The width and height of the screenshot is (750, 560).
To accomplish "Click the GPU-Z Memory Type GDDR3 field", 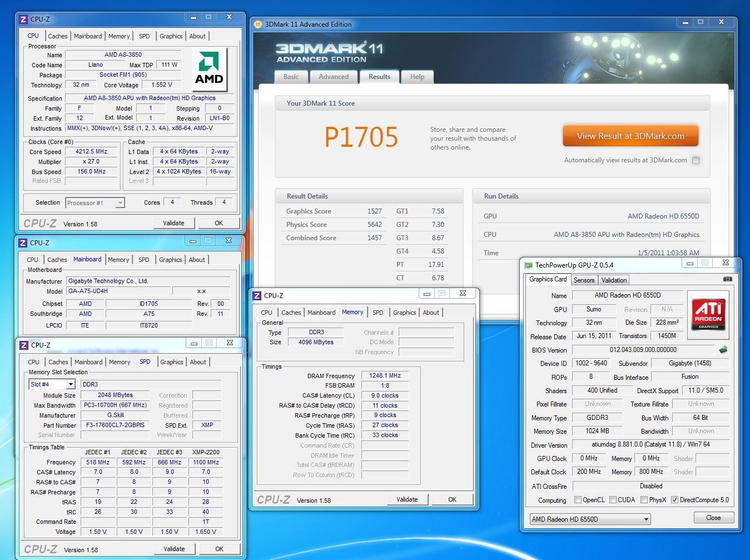I will (x=598, y=417).
